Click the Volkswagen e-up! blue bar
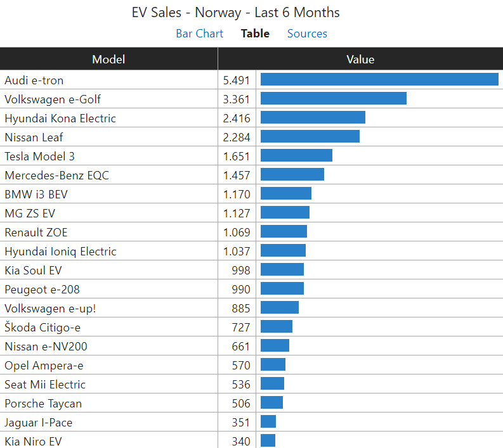Image resolution: width=503 pixels, height=448 pixels. point(279,307)
